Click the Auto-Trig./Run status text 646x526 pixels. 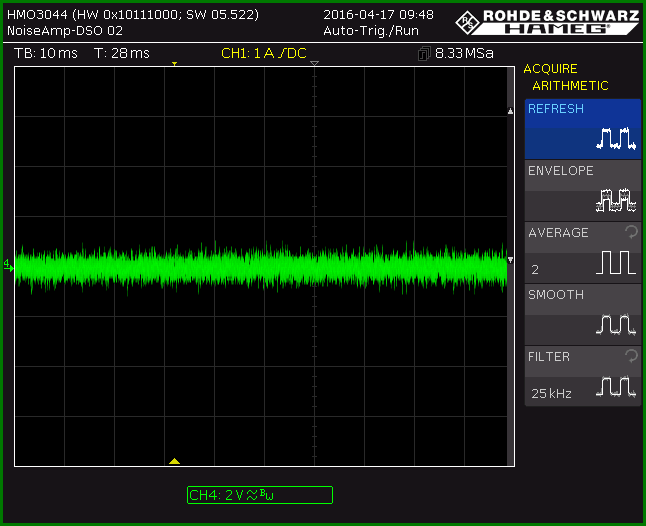pyautogui.click(x=371, y=31)
